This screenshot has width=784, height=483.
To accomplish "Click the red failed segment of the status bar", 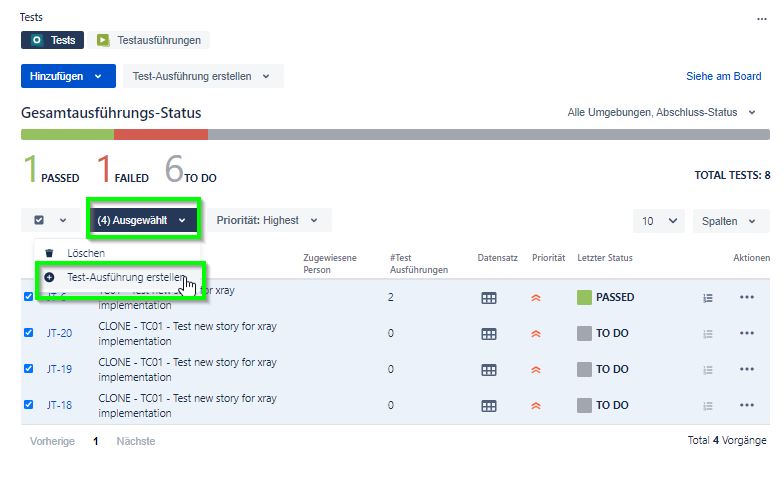I will (161, 134).
